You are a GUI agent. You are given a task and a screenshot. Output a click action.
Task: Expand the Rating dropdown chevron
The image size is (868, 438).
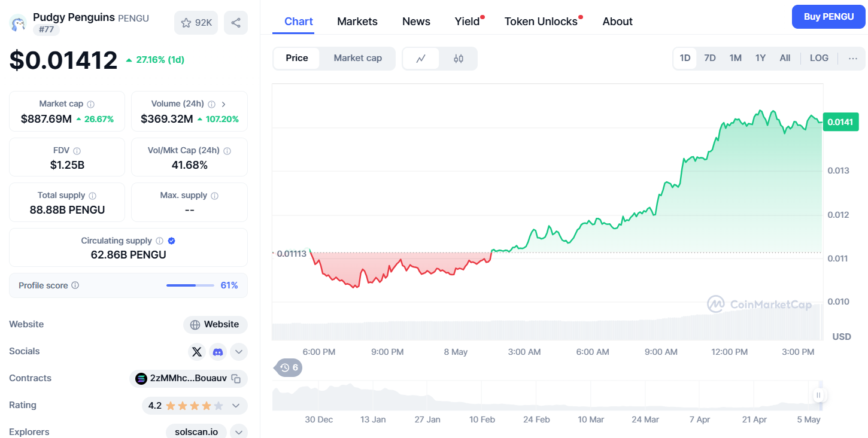click(236, 406)
